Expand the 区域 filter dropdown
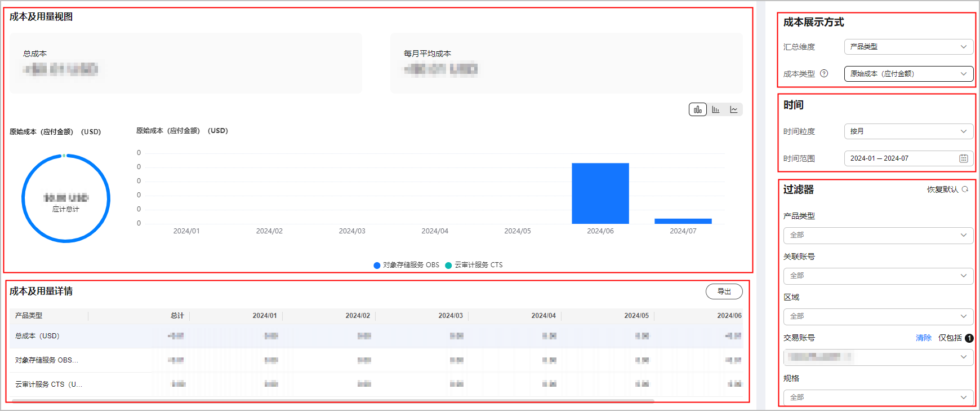The width and height of the screenshot is (980, 411). coord(877,316)
